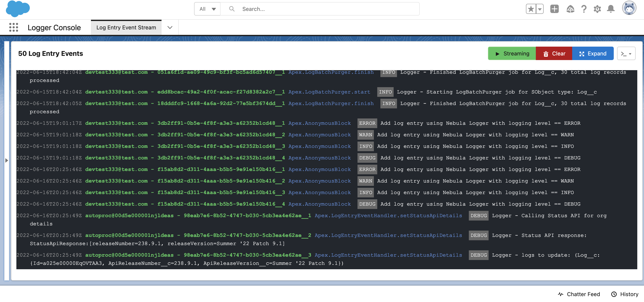Open the App Launcher grid icon
644x302 pixels.
(x=13, y=27)
